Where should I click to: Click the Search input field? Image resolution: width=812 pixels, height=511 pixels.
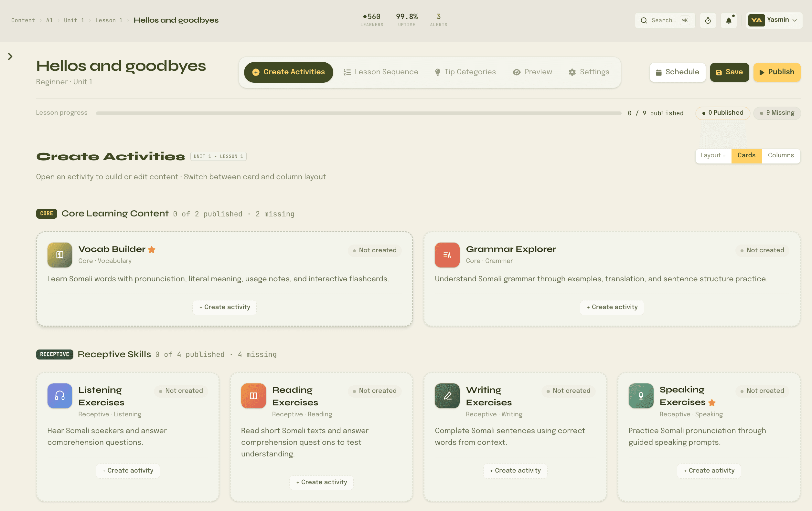click(665, 21)
